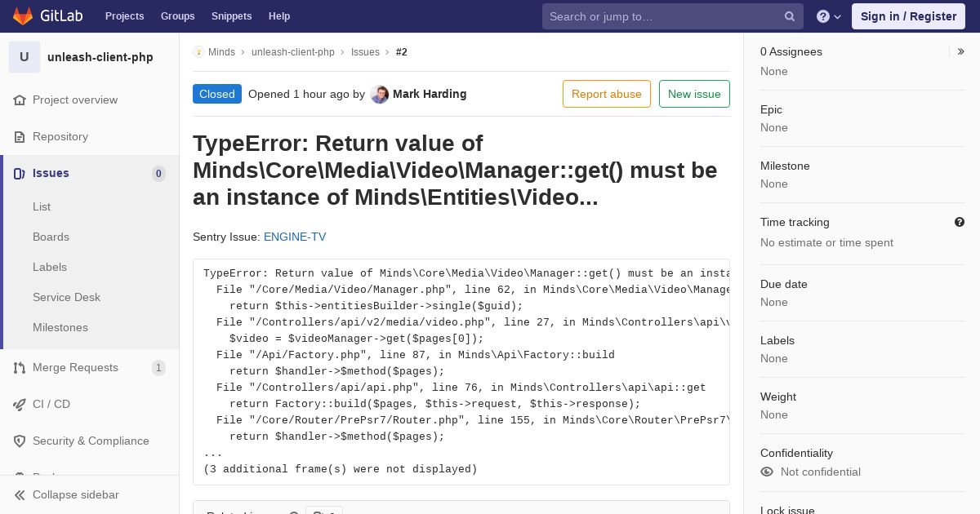Click the 0 Assignees label
The height and width of the screenshot is (514, 980).
(791, 51)
